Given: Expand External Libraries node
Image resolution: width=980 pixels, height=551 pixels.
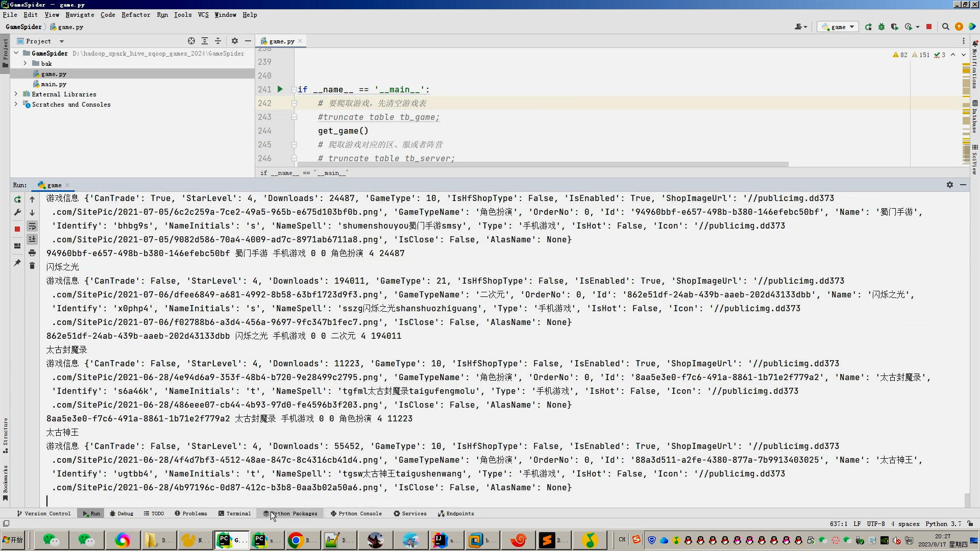Looking at the screenshot, I should coord(16,94).
